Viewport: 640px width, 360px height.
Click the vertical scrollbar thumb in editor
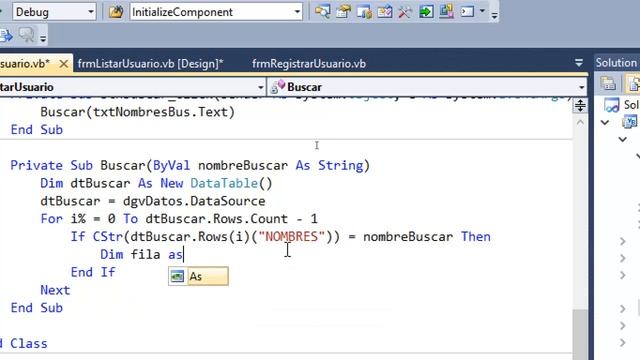click(x=580, y=334)
